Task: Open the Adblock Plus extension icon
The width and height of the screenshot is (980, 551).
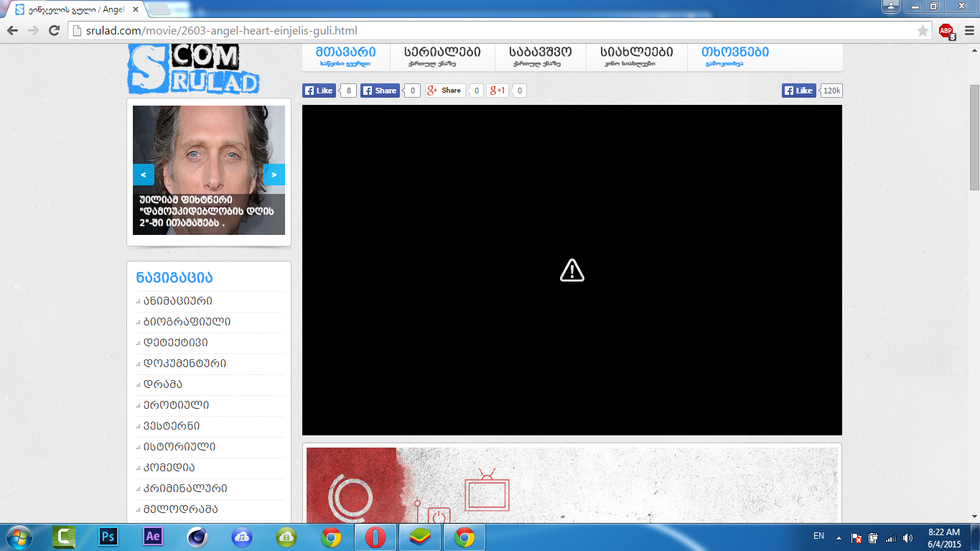Action: click(946, 31)
